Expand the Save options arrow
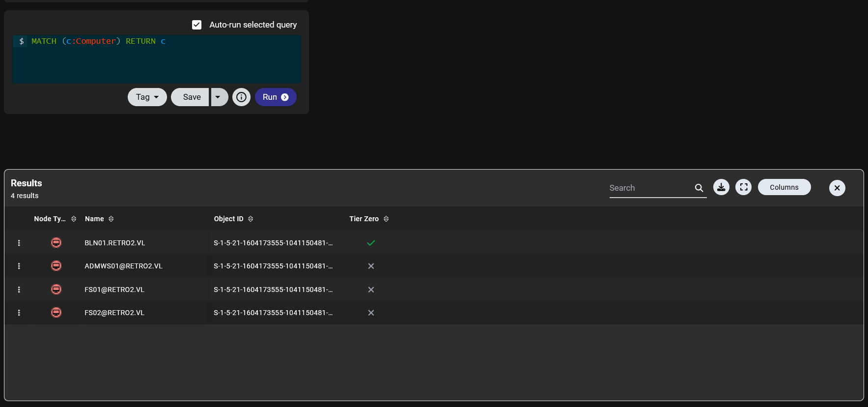The height and width of the screenshot is (407, 868). [220, 97]
